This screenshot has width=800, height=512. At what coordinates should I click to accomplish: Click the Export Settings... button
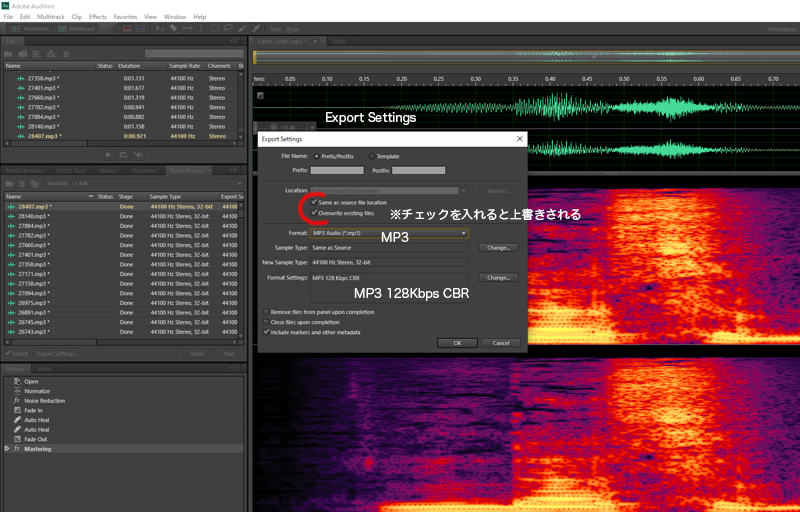point(58,353)
